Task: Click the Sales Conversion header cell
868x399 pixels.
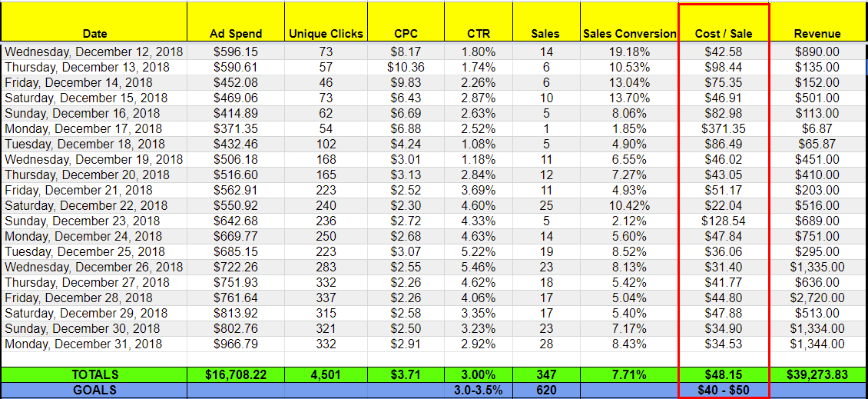Action: pos(630,23)
